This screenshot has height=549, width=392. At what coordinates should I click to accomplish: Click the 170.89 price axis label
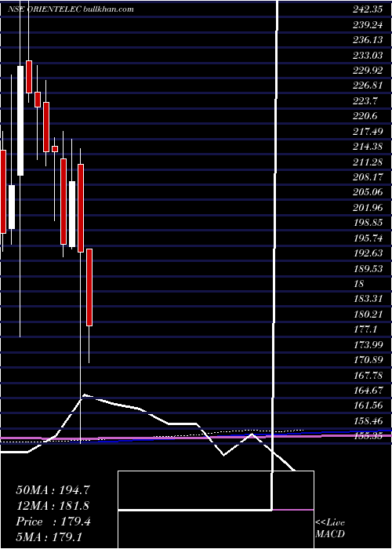(x=367, y=360)
